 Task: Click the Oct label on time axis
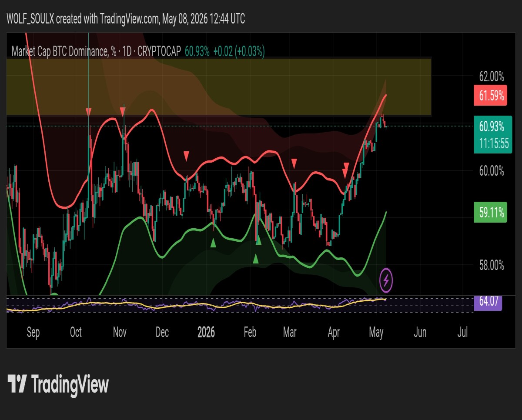(x=76, y=333)
